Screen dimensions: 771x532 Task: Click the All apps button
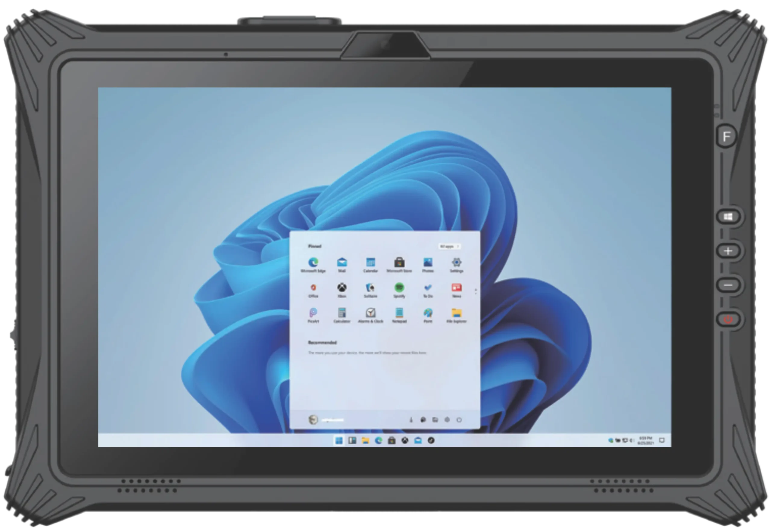pos(449,246)
